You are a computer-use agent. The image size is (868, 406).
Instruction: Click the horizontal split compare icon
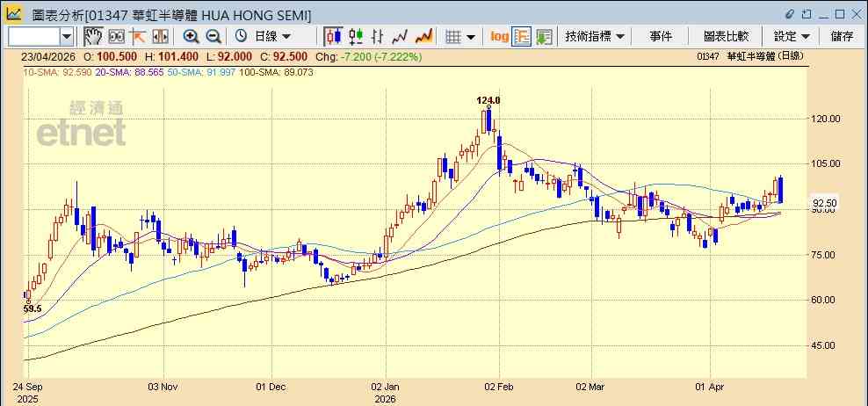pos(160,37)
